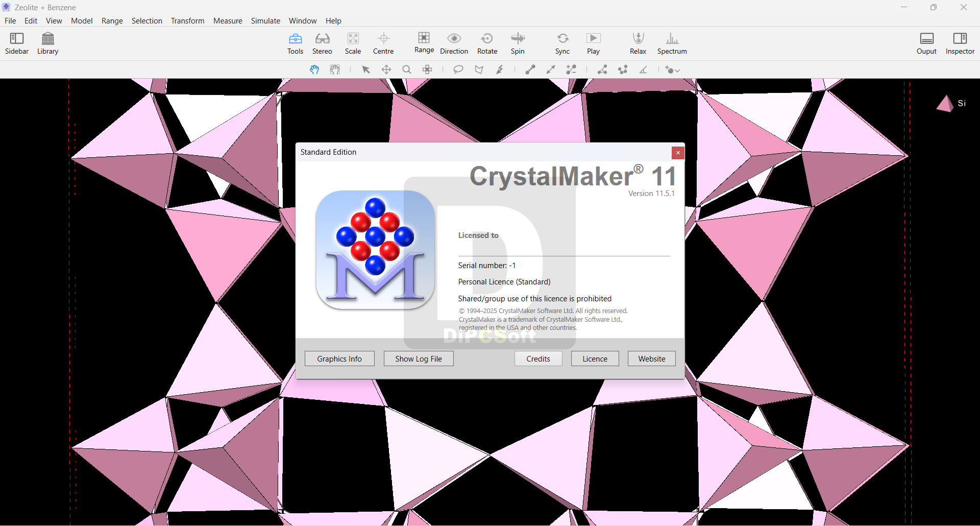Click the Scale toolbar icon
Image resolution: width=980 pixels, height=526 pixels.
353,43
